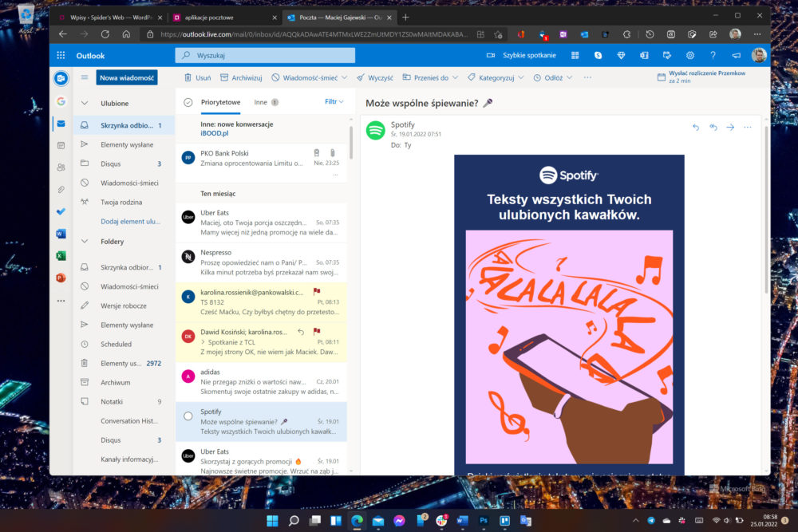Screen dimensions: 798x532
Task: Open the Archiwum folder
Action: pyautogui.click(x=124, y=383)
